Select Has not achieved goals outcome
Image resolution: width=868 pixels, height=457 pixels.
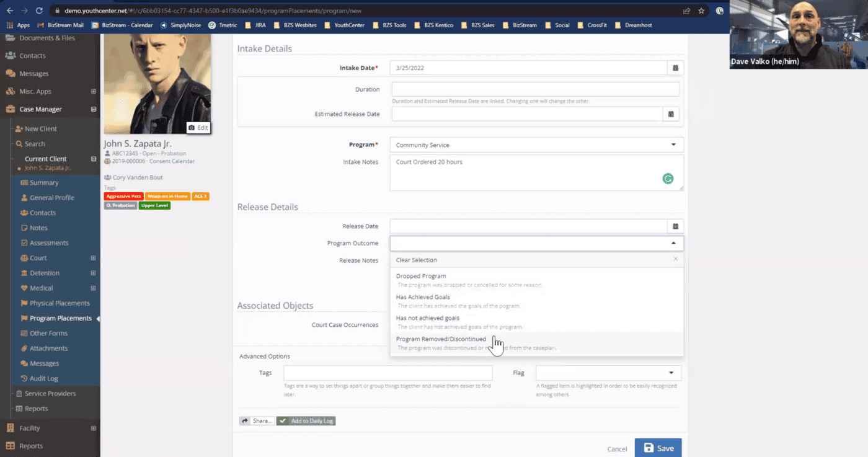537,322
